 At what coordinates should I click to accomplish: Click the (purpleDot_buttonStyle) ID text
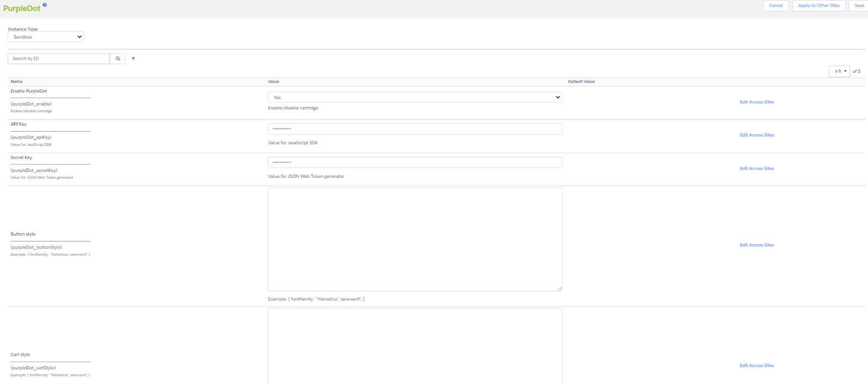click(36, 247)
